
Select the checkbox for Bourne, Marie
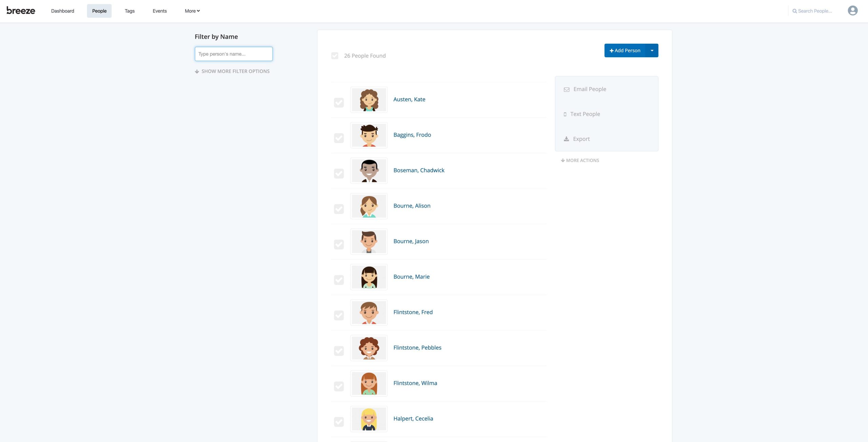339,280
